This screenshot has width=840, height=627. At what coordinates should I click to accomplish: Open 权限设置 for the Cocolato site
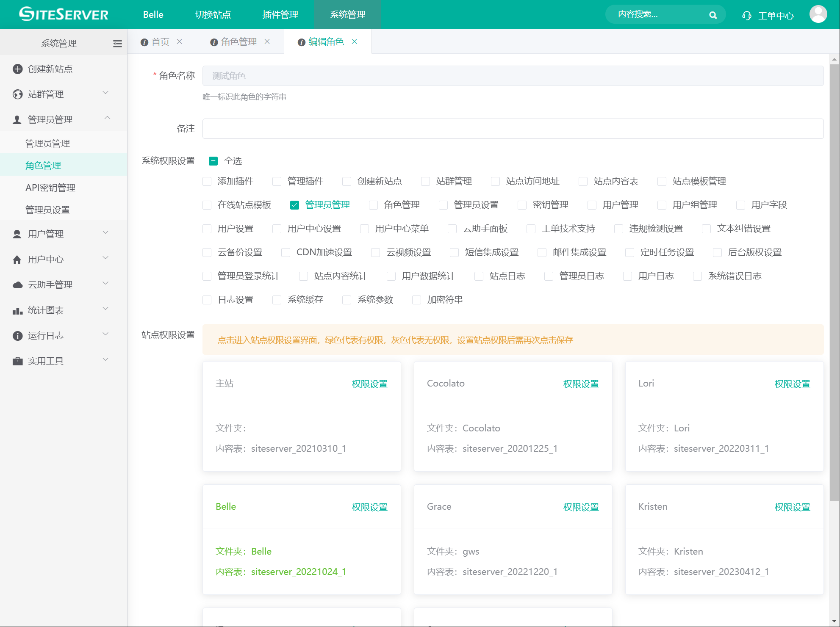[x=581, y=384]
